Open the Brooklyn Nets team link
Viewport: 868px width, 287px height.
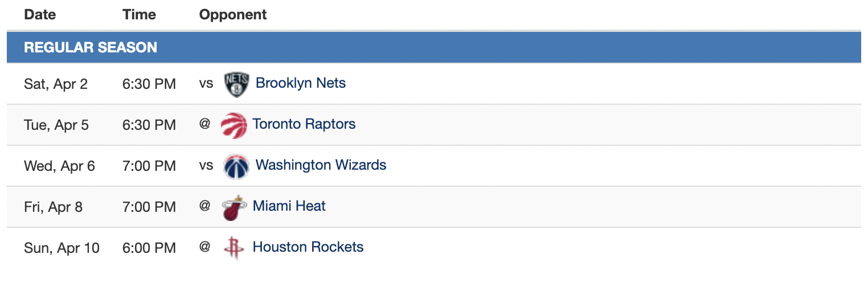[301, 83]
